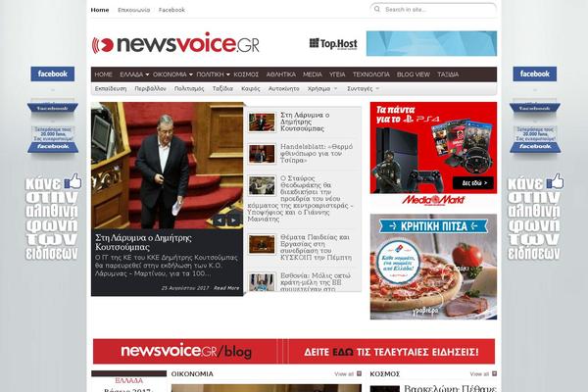Click Read More on featured article

pos(226,288)
